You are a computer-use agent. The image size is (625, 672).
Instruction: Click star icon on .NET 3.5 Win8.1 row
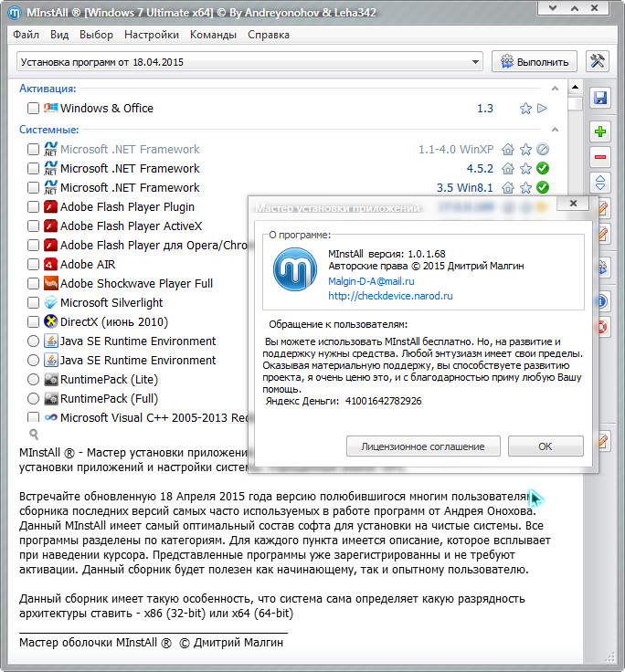(x=525, y=188)
